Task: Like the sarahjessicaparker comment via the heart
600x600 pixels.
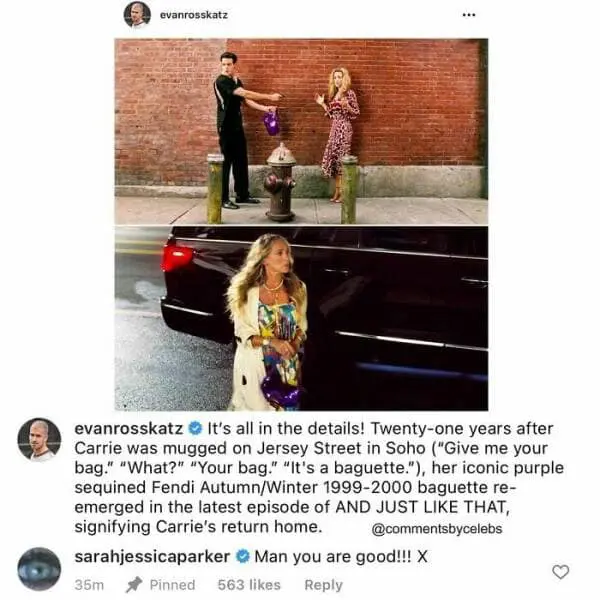Action: [561, 572]
